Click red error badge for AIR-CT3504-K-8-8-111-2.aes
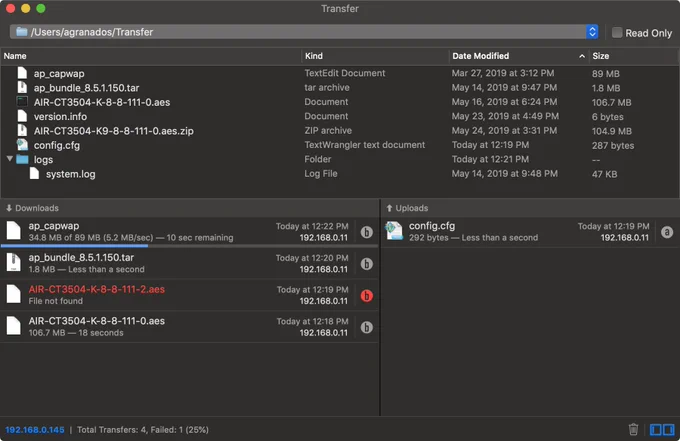The image size is (680, 441). (x=366, y=296)
